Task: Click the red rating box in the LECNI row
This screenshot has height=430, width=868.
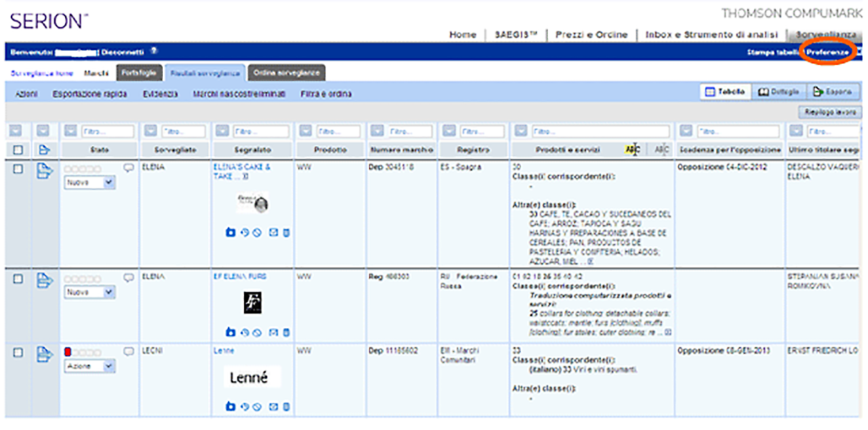Action: 68,352
